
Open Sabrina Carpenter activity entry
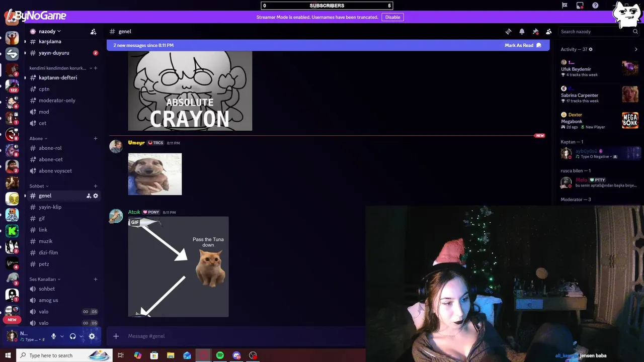600,95
